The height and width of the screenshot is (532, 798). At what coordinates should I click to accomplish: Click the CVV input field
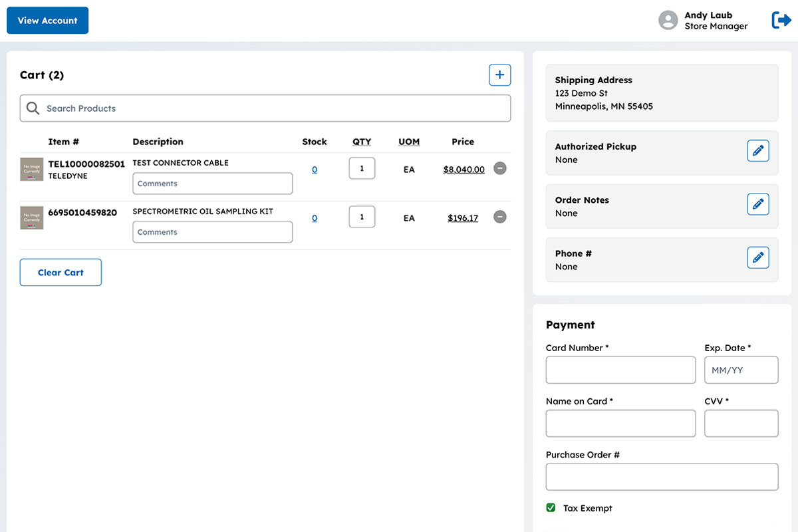point(741,424)
